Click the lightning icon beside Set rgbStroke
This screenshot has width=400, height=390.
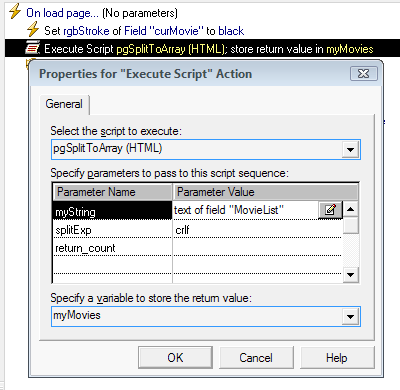[33, 30]
